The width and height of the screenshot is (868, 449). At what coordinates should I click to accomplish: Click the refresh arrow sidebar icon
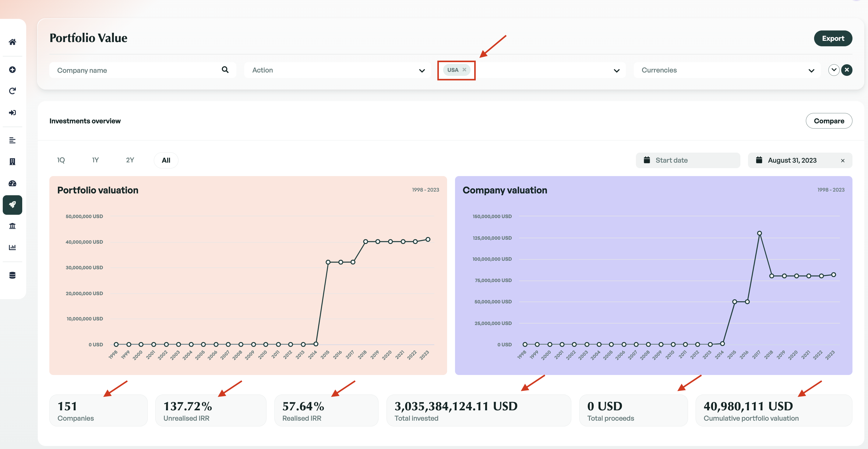click(12, 91)
